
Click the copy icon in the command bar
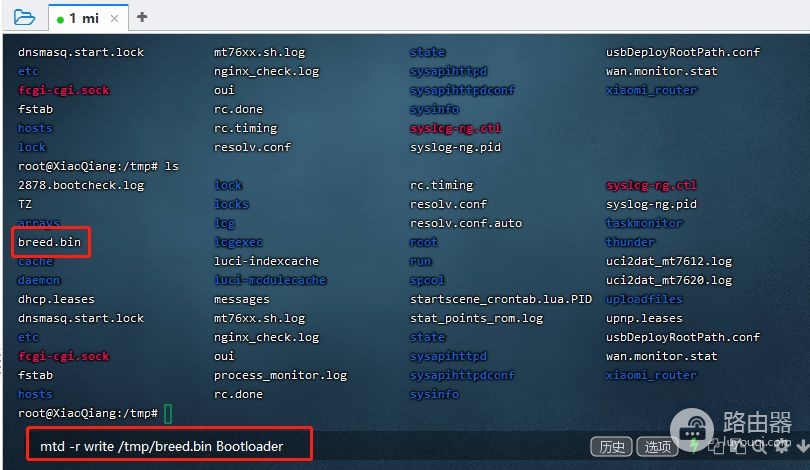point(716,446)
